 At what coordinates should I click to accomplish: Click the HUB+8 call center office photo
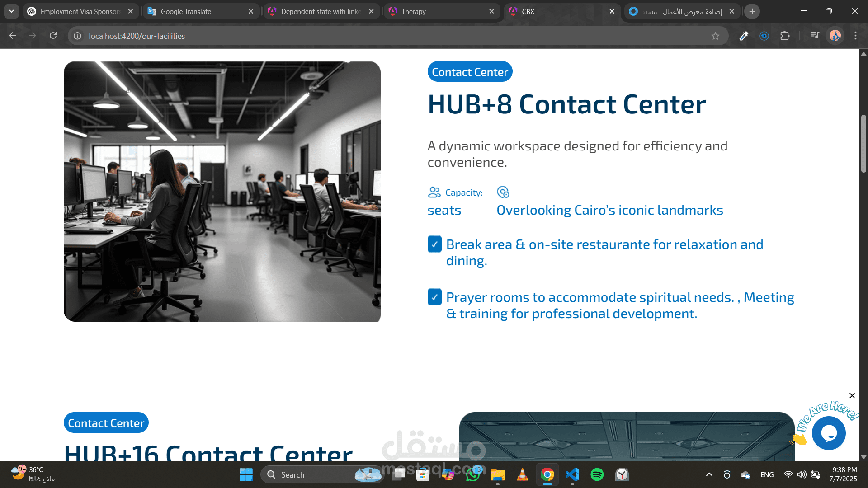222,192
